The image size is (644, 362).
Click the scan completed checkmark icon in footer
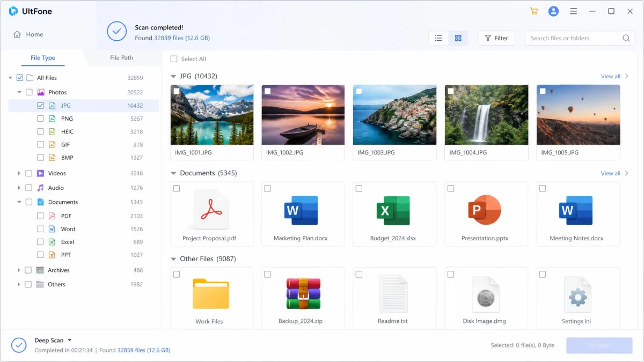[x=19, y=345]
